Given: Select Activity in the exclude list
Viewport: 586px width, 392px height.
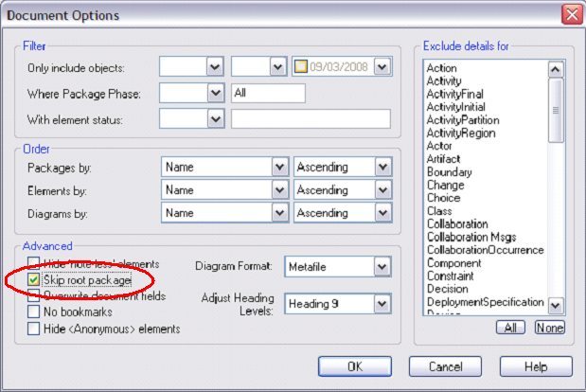Looking at the screenshot, I should click(x=442, y=81).
